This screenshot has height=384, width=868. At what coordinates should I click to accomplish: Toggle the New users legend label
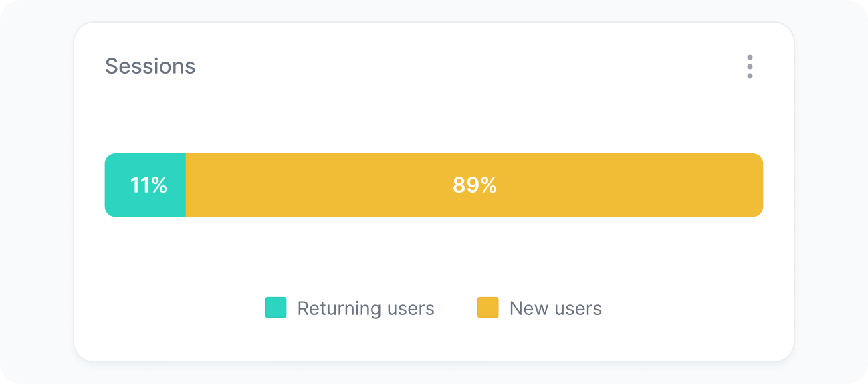tap(555, 308)
